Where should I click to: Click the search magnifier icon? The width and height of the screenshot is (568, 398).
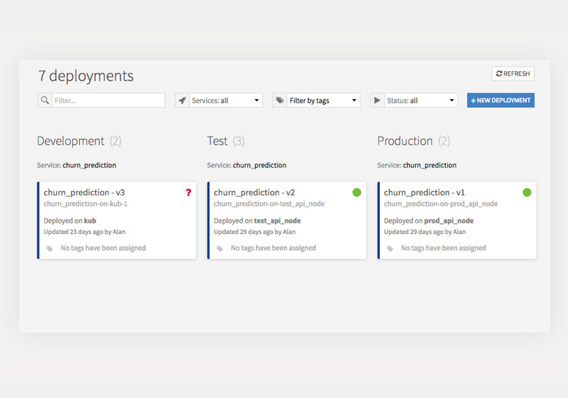pyautogui.click(x=45, y=100)
